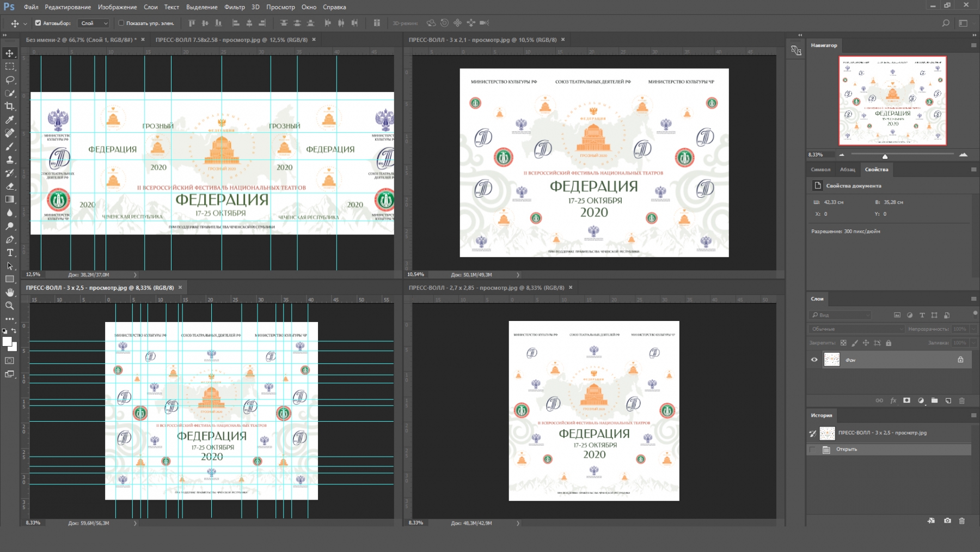Close the Без имени-2 document tab

[143, 40]
